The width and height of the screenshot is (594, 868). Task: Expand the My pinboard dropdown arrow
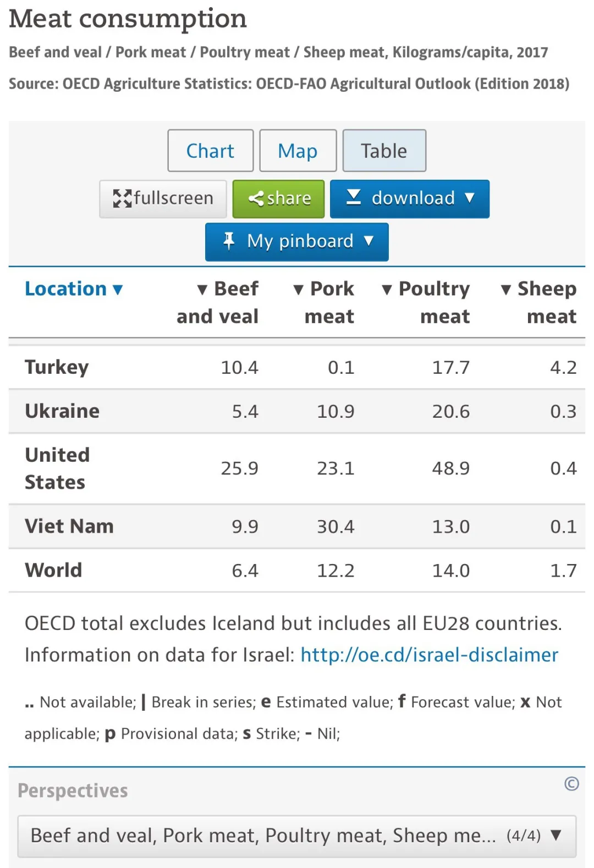point(369,241)
